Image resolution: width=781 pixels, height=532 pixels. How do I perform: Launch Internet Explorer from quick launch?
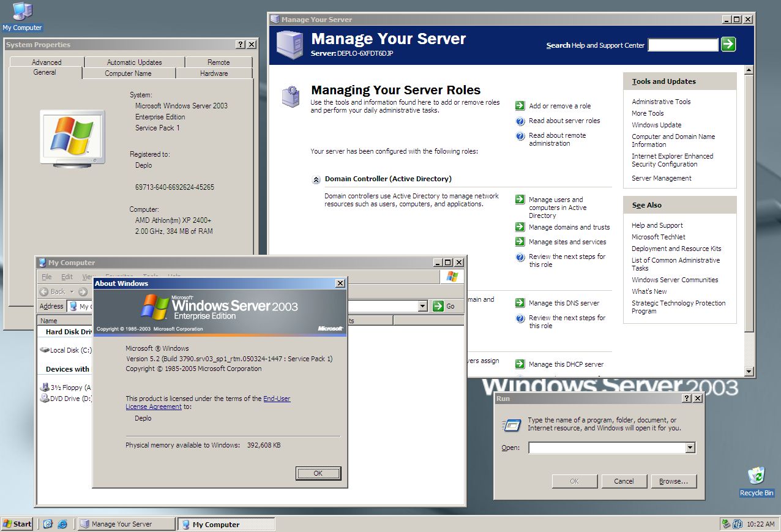click(x=62, y=524)
